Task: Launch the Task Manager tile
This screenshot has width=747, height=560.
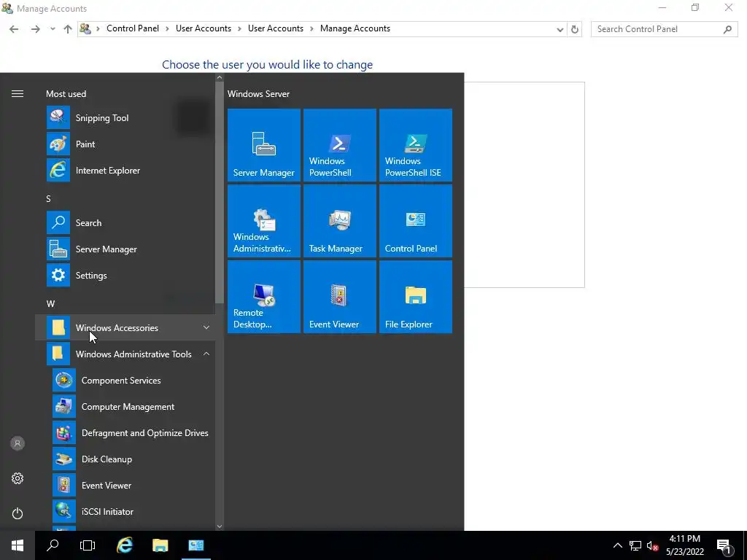Action: pyautogui.click(x=340, y=221)
